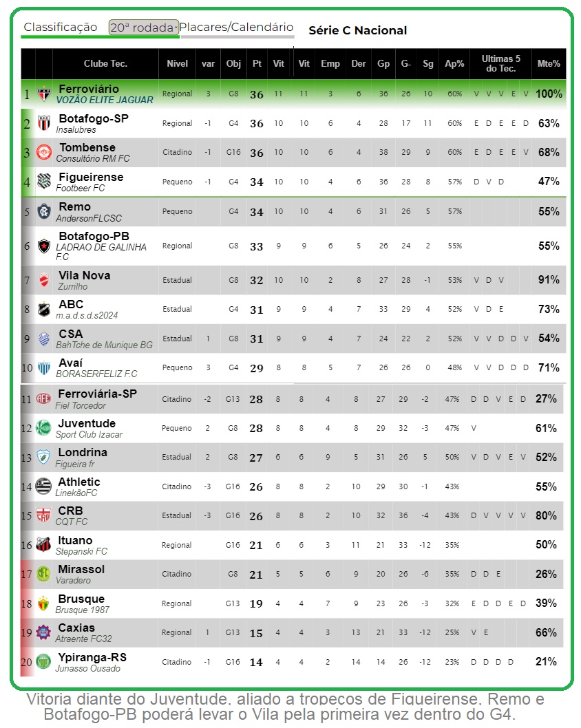Switch to the Placares/Calendário tab
The image size is (581, 728).
coord(236,28)
